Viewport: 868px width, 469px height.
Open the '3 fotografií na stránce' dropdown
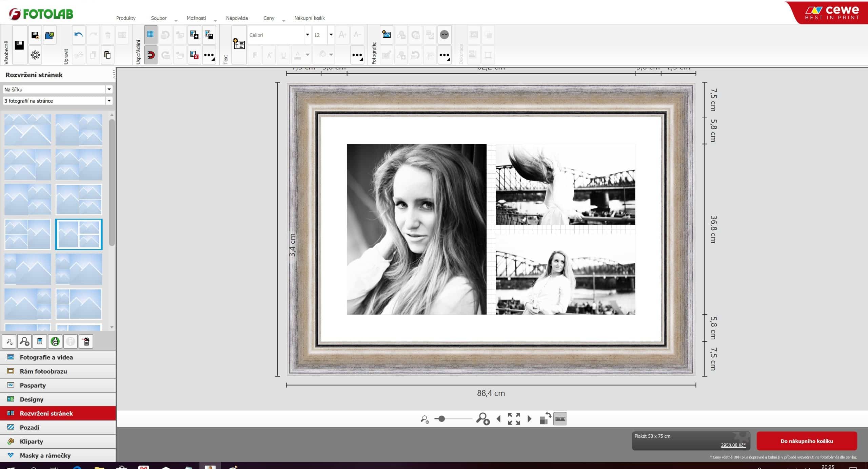pos(58,101)
